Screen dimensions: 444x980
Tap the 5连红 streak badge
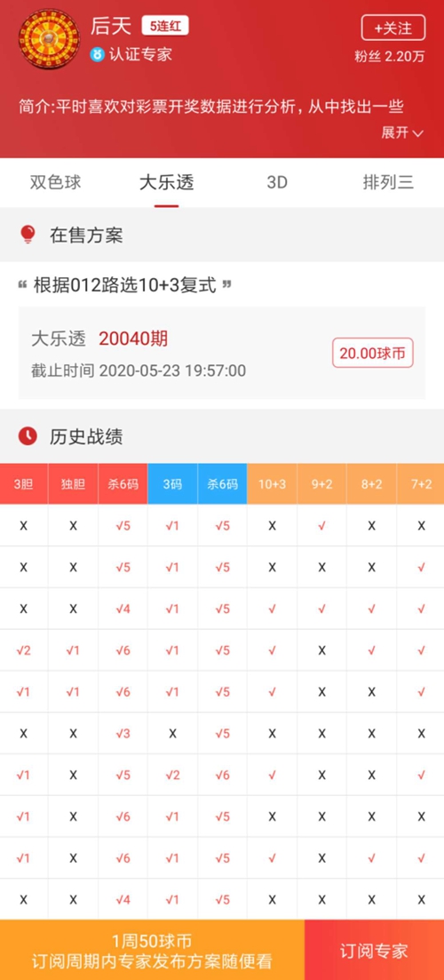coord(165,27)
